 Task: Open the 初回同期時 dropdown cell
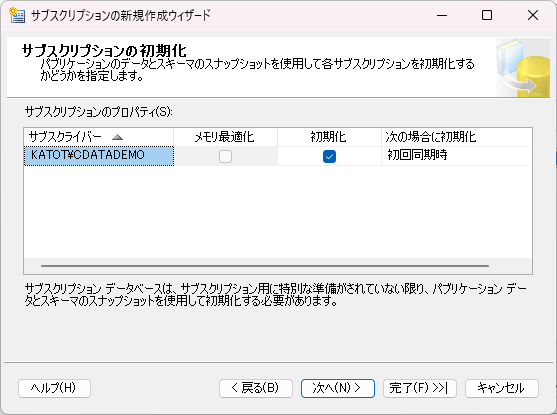(456, 156)
